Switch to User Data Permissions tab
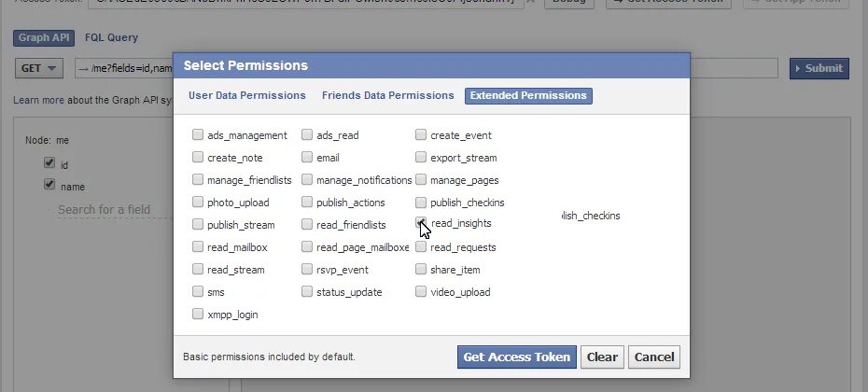The height and width of the screenshot is (392, 868). click(x=247, y=95)
